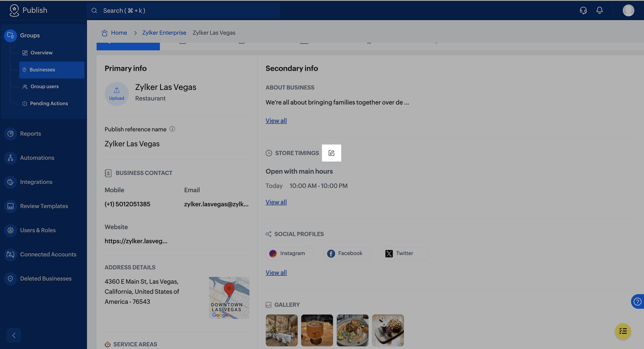Open the Facebook social profile chip

point(347,254)
